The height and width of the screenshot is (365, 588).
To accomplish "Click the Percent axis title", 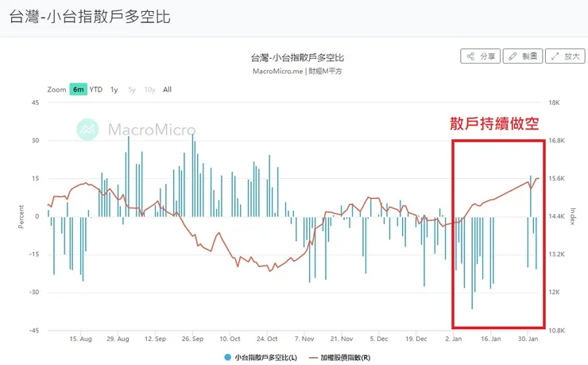I will (x=21, y=216).
